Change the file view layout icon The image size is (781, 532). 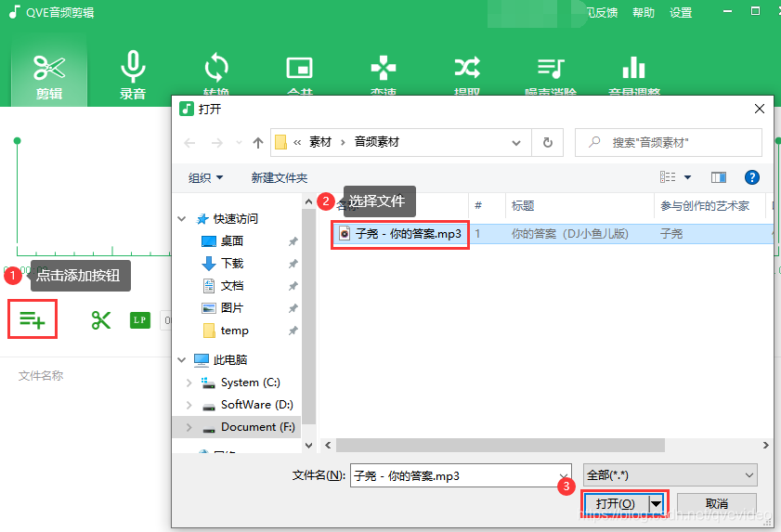click(668, 176)
